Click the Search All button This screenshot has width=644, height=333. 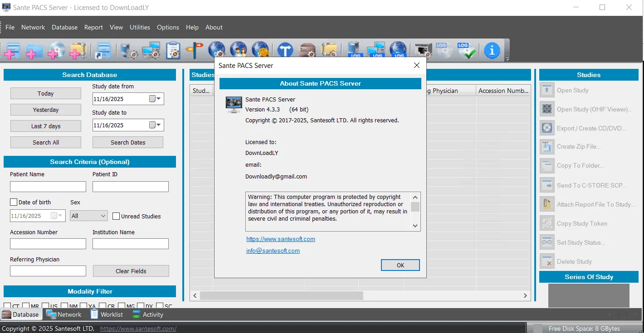(46, 142)
